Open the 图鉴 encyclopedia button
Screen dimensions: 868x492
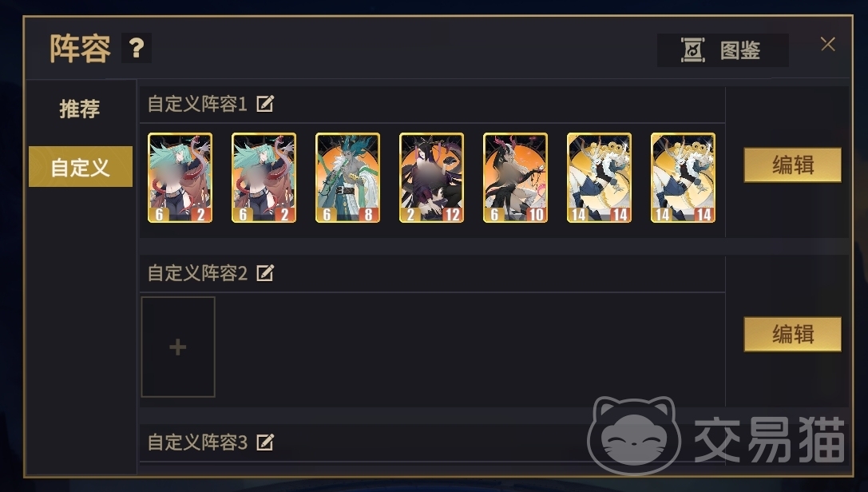(x=723, y=50)
